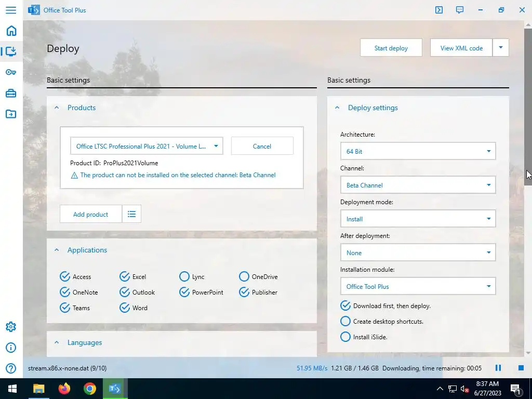This screenshot has width=532, height=399.
Task: Expand the View XML code arrow menu
Action: point(501,47)
